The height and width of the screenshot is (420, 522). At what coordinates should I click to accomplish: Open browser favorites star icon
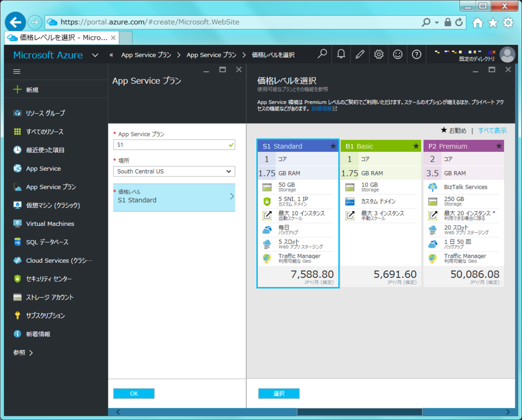pos(493,22)
